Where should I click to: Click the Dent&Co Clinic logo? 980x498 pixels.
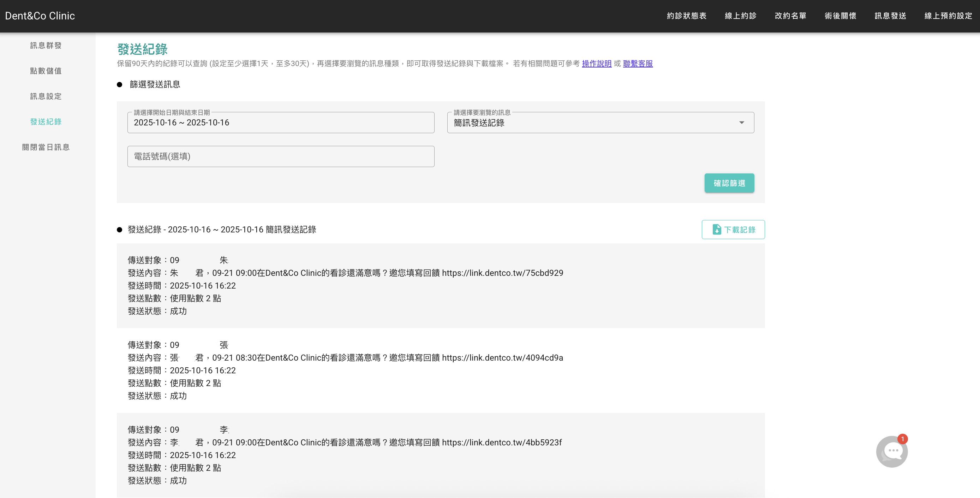tap(40, 16)
